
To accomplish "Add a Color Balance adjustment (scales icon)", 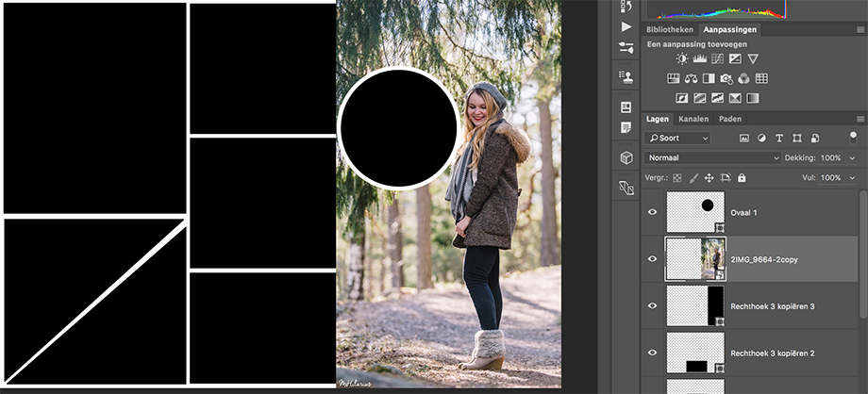I will [x=691, y=78].
